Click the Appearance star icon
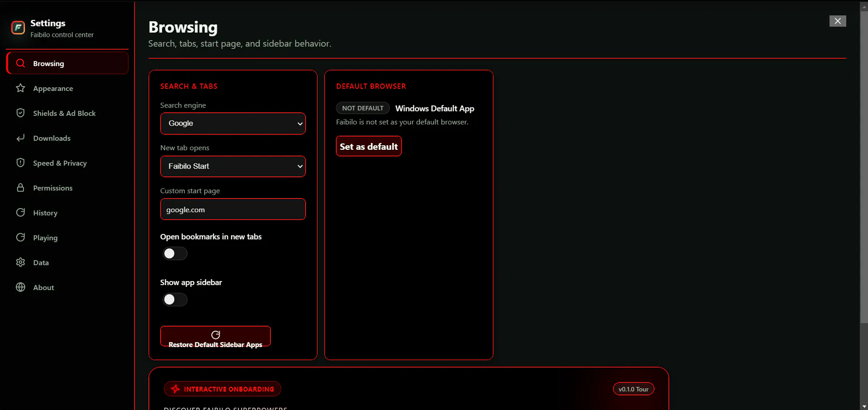The image size is (868, 410). click(20, 88)
